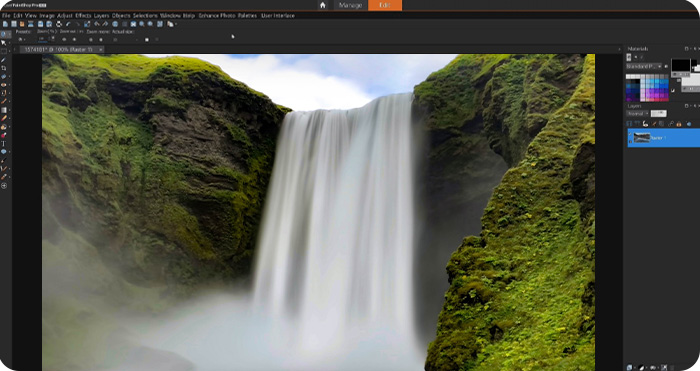The height and width of the screenshot is (371, 700).
Task: Click the Raster 1 layer thumbnail
Action: [642, 137]
